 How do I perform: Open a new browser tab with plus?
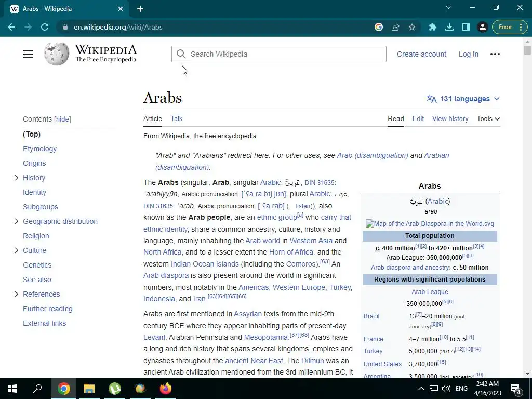[x=140, y=9]
